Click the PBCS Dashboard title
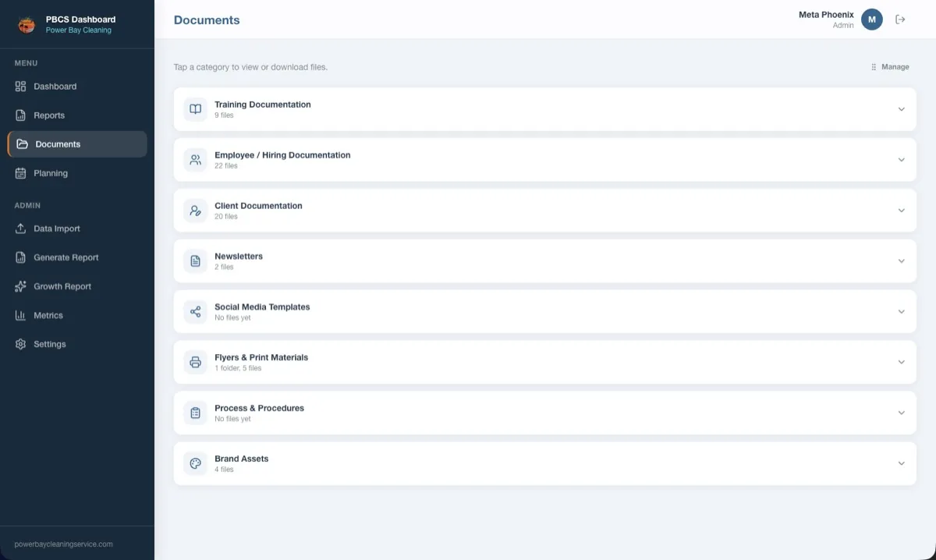 [80, 19]
